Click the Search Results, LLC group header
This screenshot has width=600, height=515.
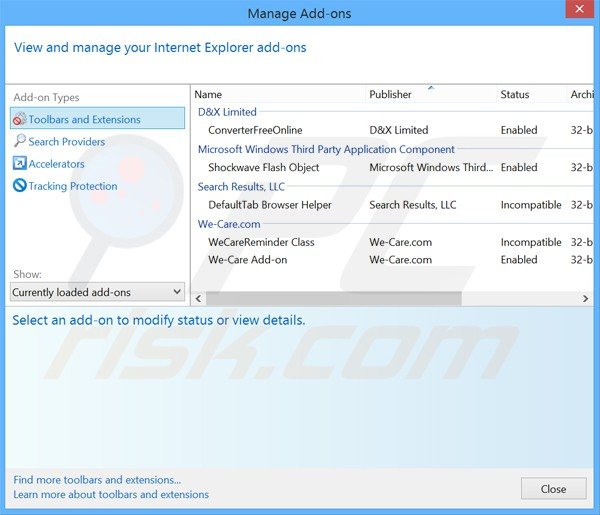coord(241,187)
